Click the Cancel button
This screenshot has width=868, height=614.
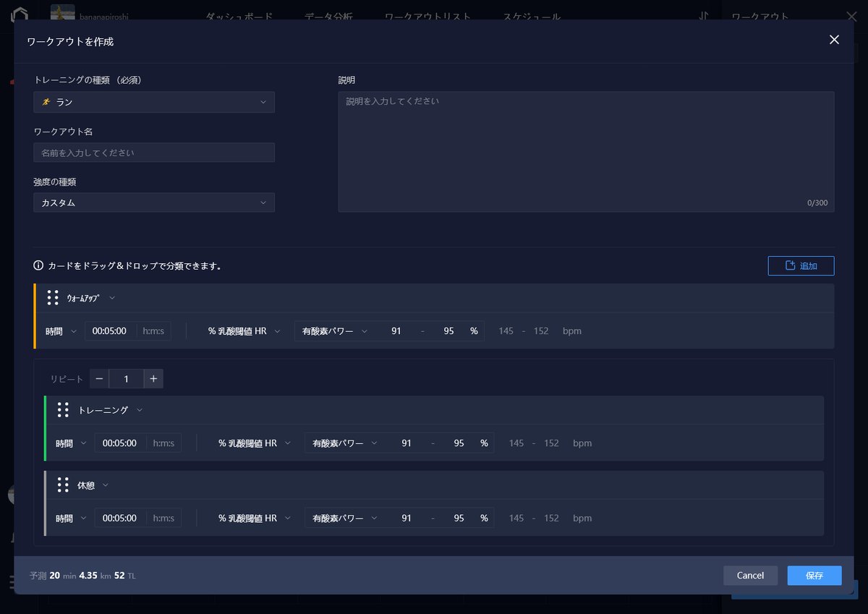tap(750, 576)
